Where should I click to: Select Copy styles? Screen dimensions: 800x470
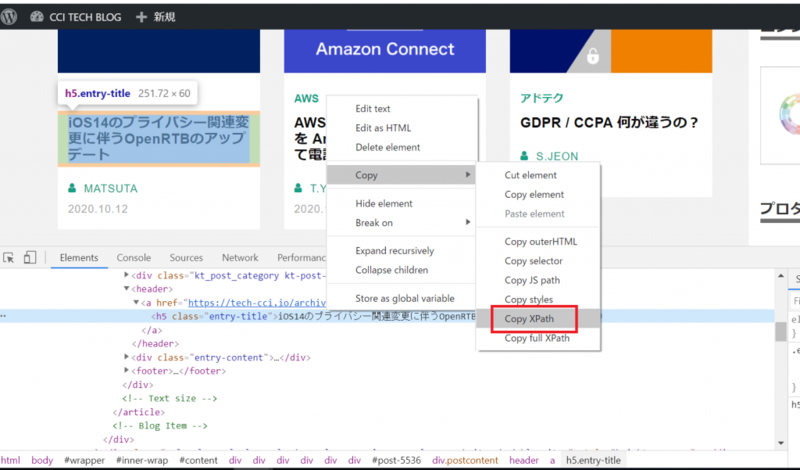tap(529, 300)
